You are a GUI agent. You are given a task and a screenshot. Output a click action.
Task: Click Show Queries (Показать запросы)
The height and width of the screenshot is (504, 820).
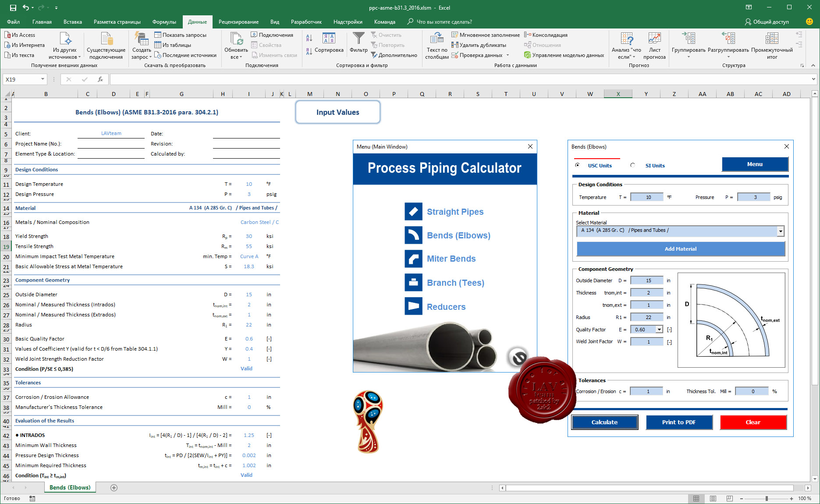[180, 35]
